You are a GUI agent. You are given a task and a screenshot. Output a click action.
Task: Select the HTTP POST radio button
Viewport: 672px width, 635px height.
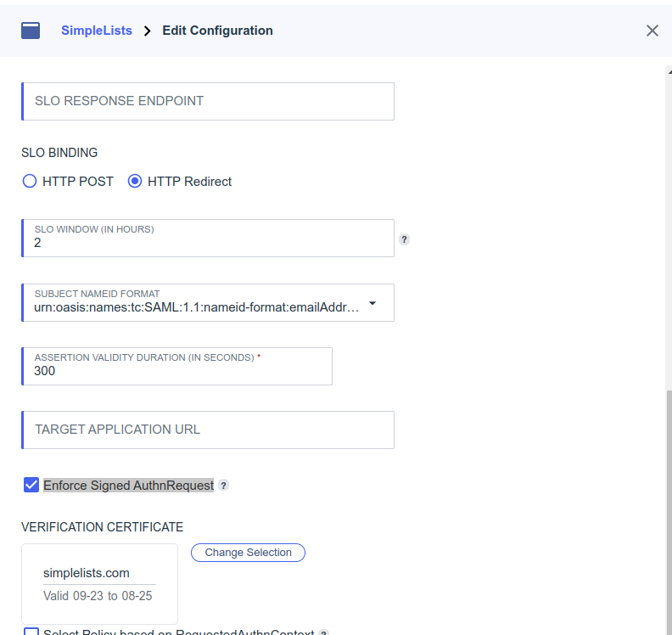coord(30,182)
